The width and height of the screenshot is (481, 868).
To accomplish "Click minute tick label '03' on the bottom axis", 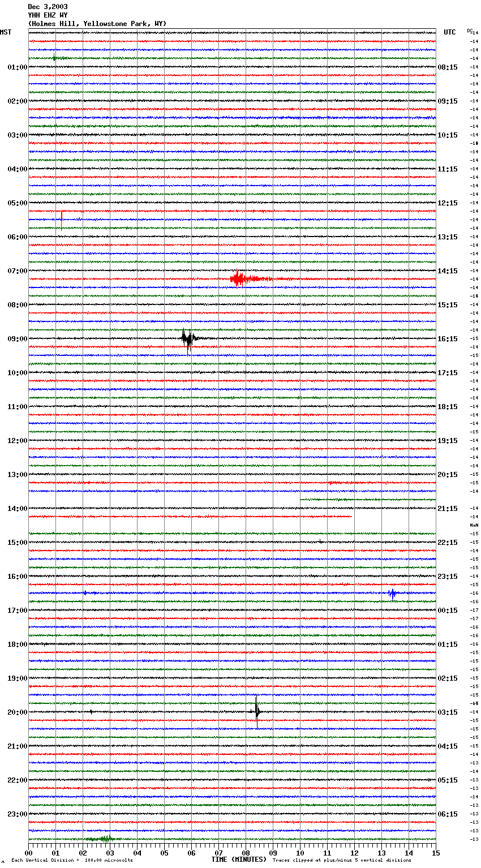I will (110, 853).
